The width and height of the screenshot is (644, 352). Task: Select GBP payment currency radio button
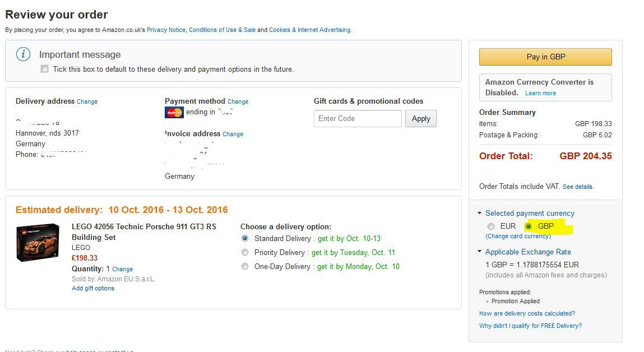click(528, 226)
